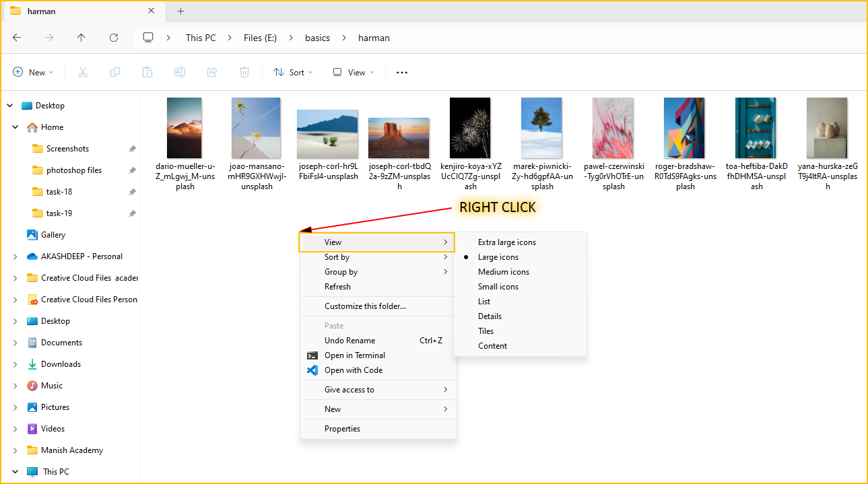Image resolution: width=868 pixels, height=484 pixels.
Task: Expand the Documents tree node
Action: click(15, 343)
